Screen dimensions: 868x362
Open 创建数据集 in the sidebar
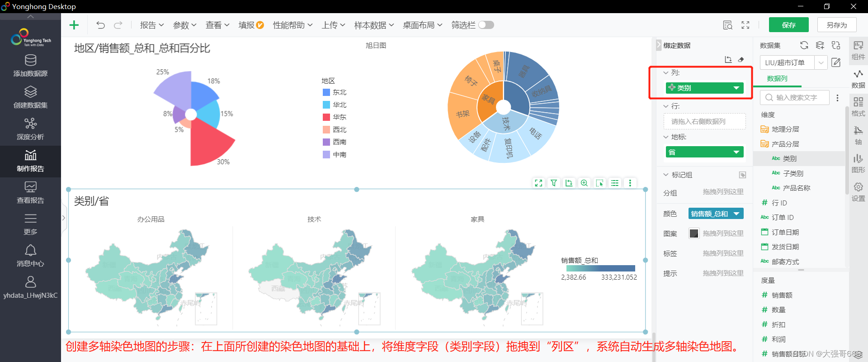pyautogui.click(x=30, y=98)
